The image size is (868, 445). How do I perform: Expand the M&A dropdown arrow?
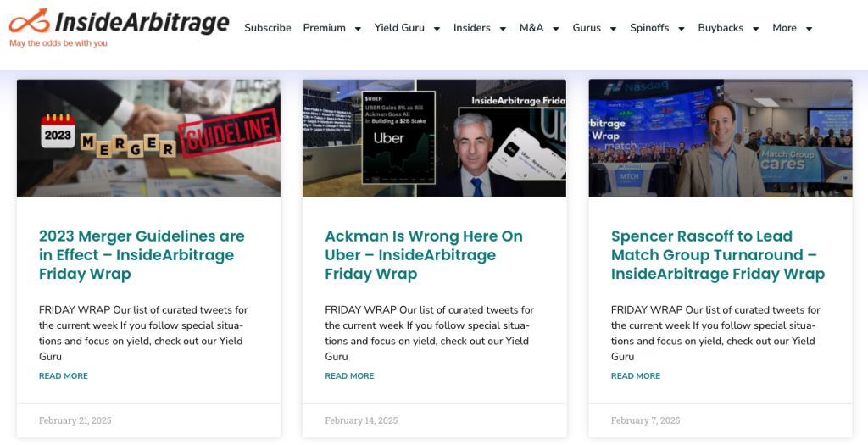(556, 29)
